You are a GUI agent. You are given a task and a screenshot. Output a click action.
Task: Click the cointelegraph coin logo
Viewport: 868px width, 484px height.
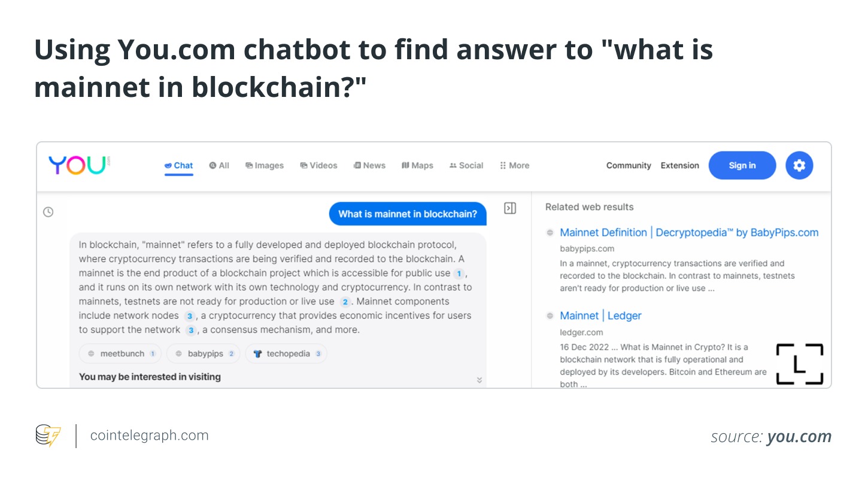tap(48, 436)
